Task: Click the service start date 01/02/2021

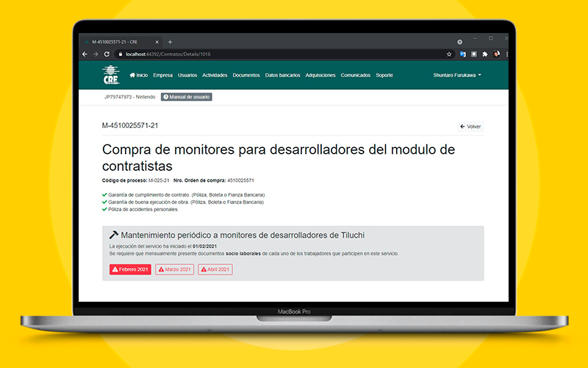Action: (204, 247)
